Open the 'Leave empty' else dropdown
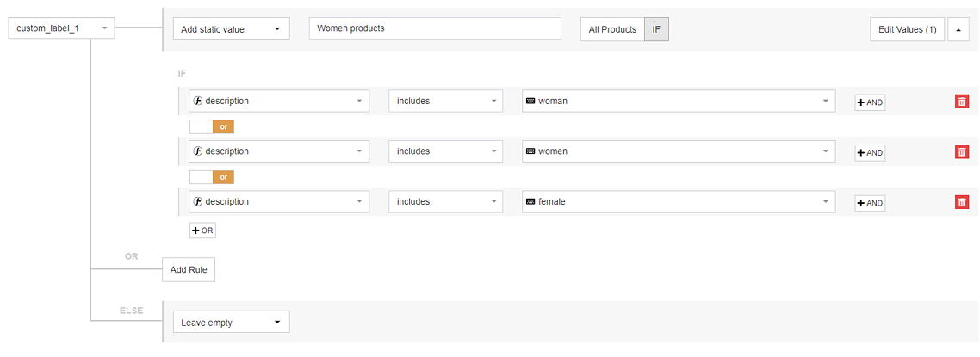The image size is (980, 357). (x=231, y=323)
